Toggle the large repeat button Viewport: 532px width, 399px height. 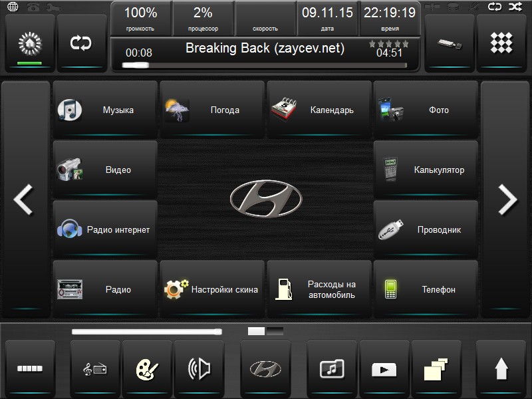click(81, 43)
